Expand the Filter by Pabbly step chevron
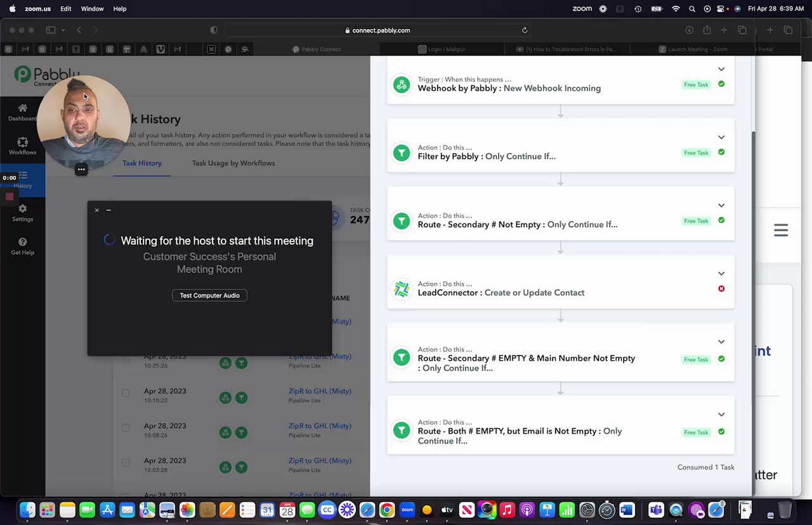This screenshot has width=812, height=525. click(721, 137)
